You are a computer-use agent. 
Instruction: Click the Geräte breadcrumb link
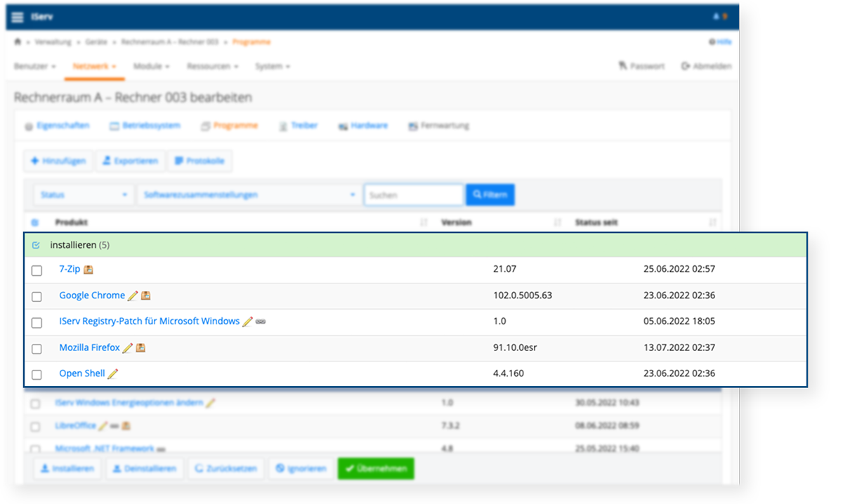(96, 42)
